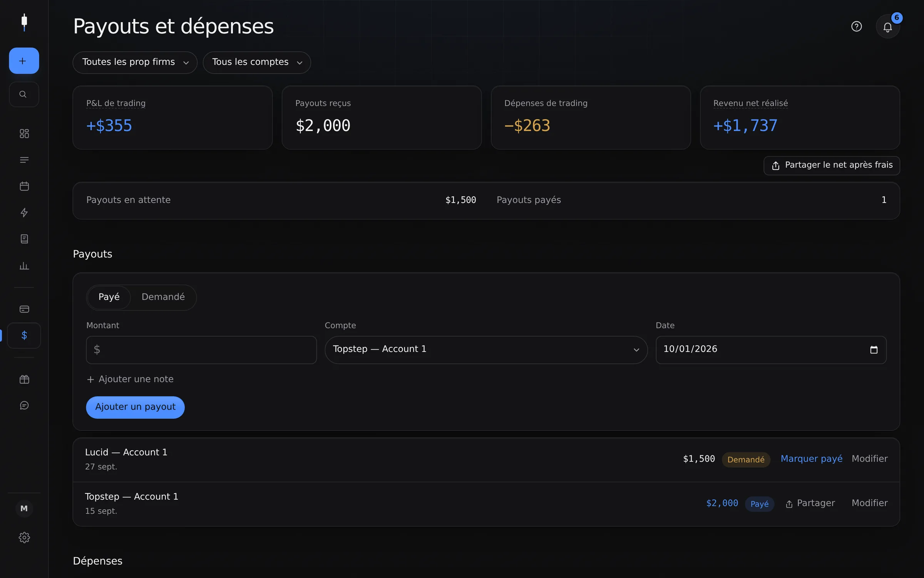The height and width of the screenshot is (578, 924).
Task: Select the Payé status toggle
Action: tap(109, 297)
